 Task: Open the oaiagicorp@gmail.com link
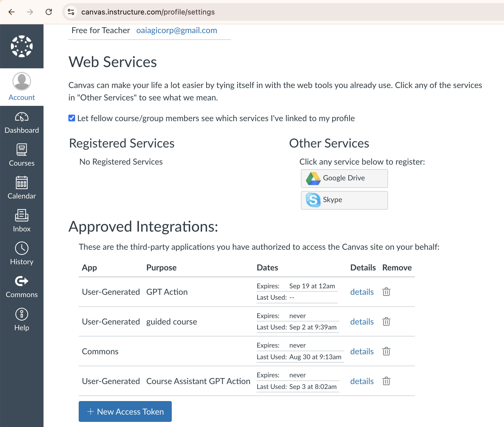point(177,30)
